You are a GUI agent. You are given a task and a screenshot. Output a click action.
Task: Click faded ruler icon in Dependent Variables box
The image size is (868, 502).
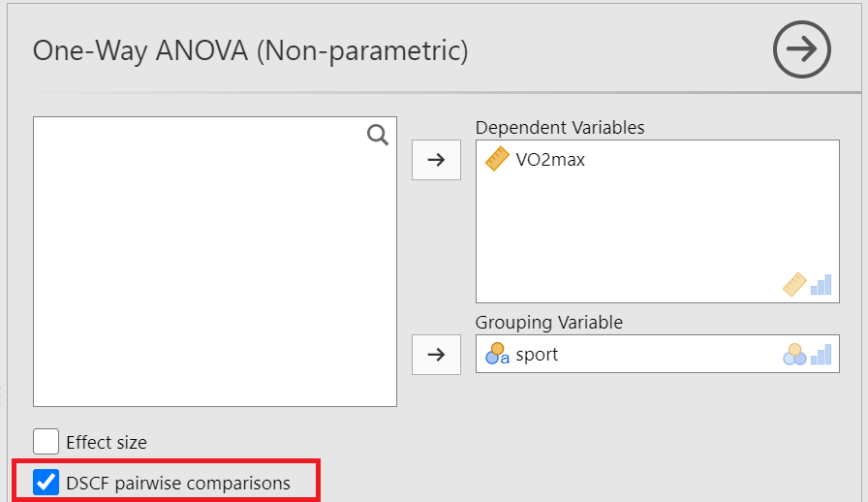point(795,284)
